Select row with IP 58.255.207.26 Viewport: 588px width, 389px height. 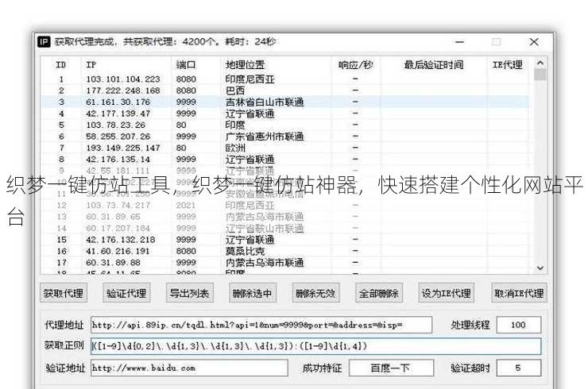pos(285,137)
